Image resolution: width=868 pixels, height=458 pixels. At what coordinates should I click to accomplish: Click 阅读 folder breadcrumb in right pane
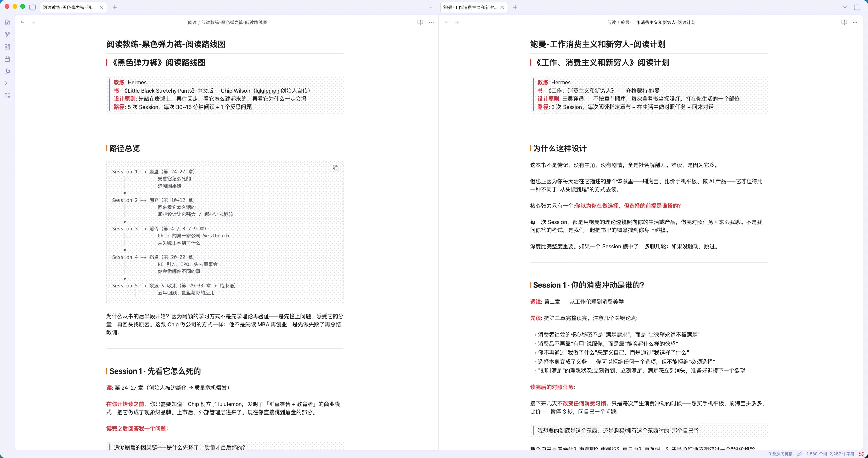[612, 23]
